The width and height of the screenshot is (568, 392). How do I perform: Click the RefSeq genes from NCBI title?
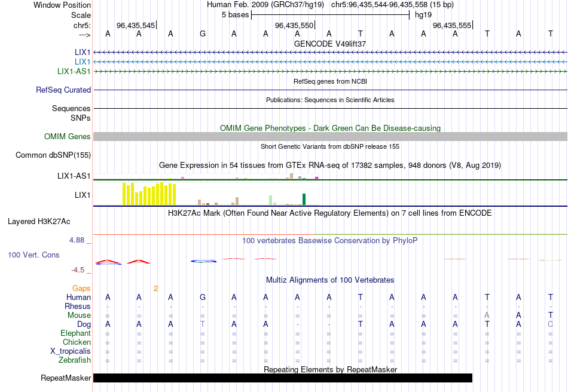click(x=331, y=81)
